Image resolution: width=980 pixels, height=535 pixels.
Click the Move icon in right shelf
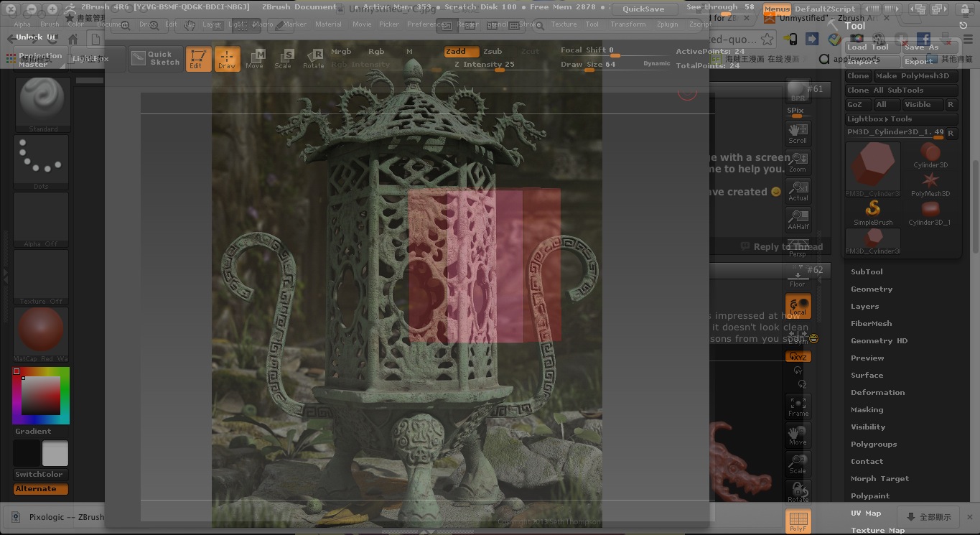tap(798, 434)
